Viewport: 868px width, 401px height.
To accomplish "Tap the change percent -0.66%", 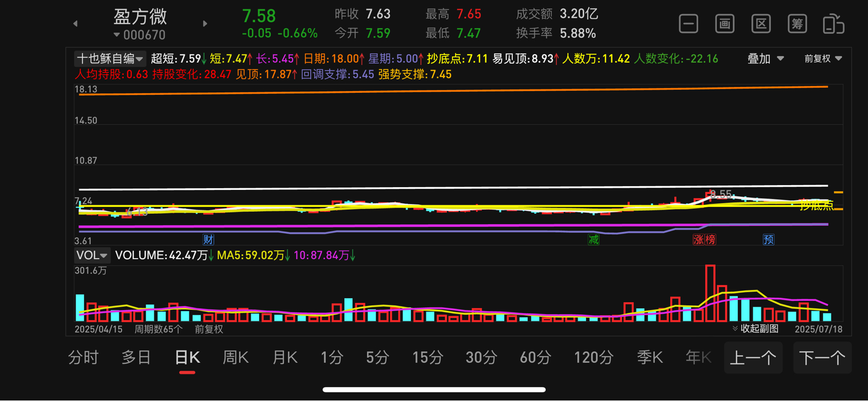I will coord(298,33).
